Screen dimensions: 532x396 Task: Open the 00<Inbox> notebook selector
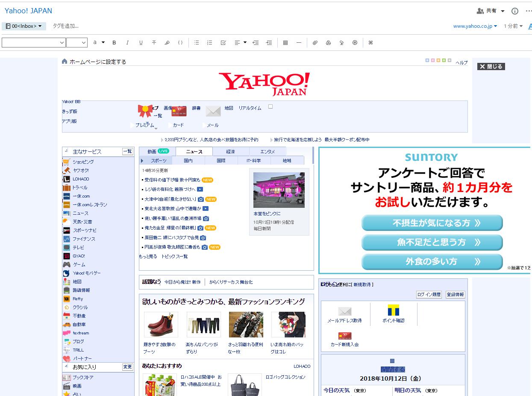[x=24, y=26]
